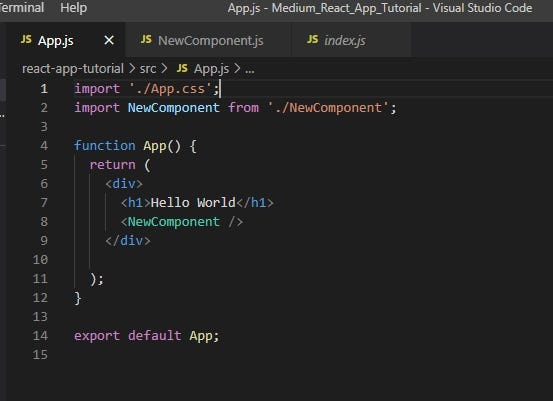Click the function keyword on line 4
This screenshot has width=553, height=401.
[105, 145]
